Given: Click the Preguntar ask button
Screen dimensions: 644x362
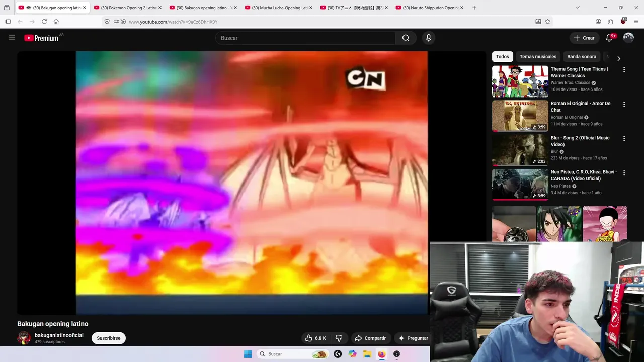Looking at the screenshot, I should [x=413, y=338].
